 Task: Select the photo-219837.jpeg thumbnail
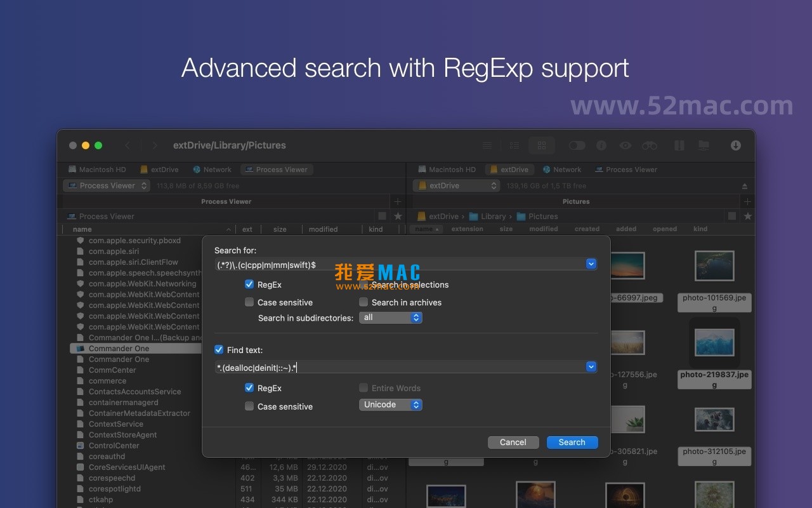coord(714,343)
